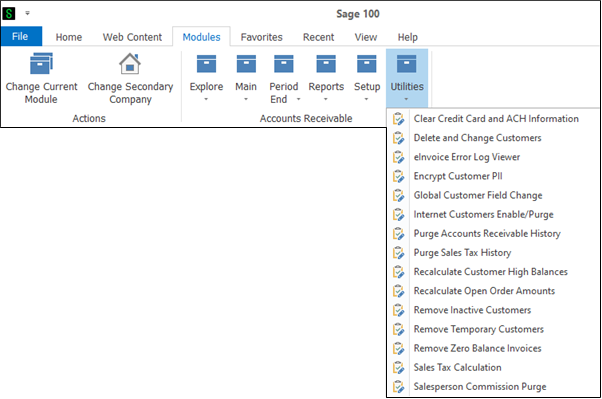Click the Utilities box icon
Screen dimensions: 602x399
tap(407, 64)
